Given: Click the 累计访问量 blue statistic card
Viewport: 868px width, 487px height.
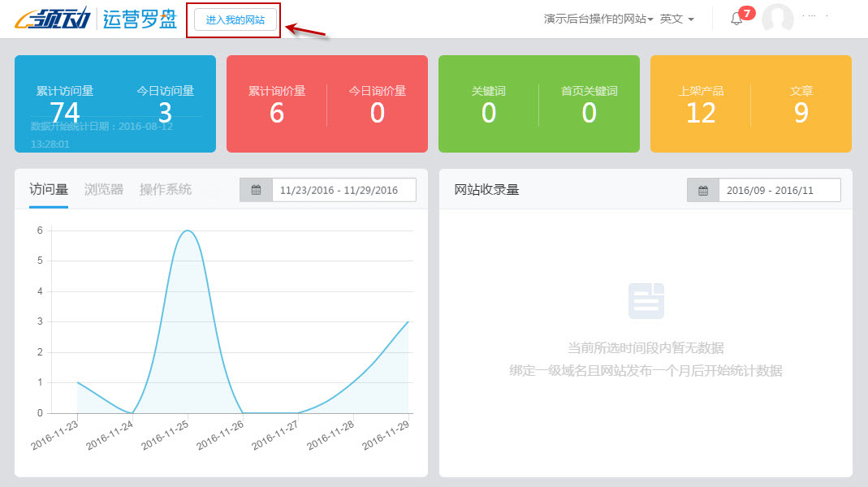Looking at the screenshot, I should pyautogui.click(x=114, y=104).
